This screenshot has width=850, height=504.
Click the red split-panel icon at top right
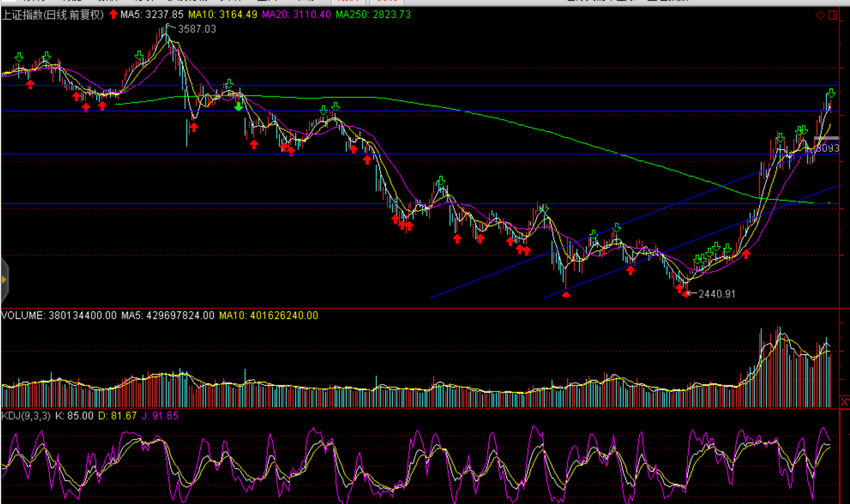tap(833, 15)
